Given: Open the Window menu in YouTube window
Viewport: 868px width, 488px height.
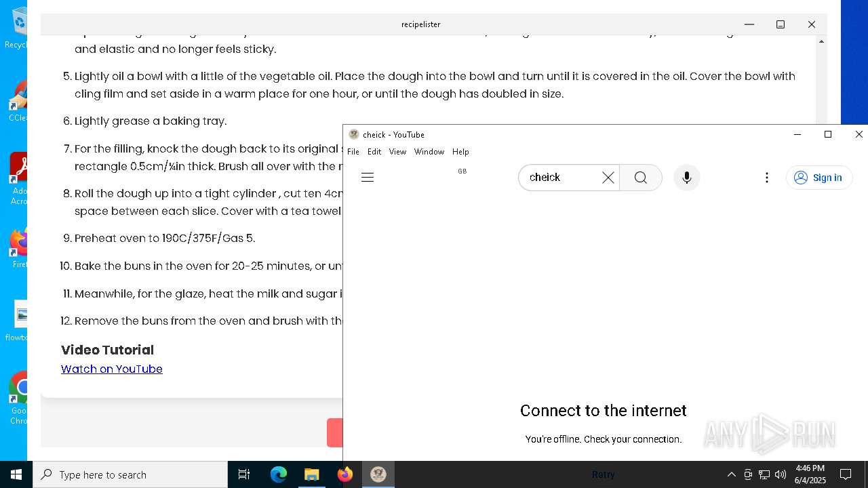Looking at the screenshot, I should (429, 152).
